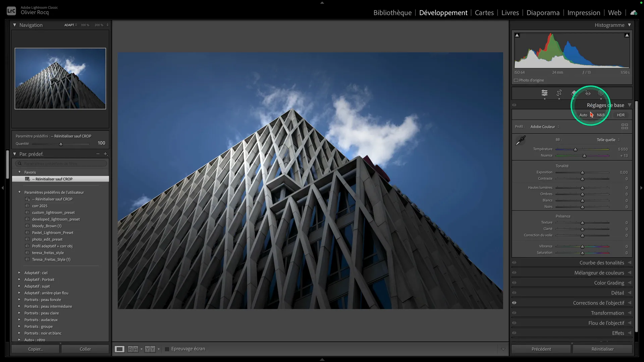Screen dimensions: 644x362
Task: Open the profile browser grid icon
Action: tap(625, 126)
